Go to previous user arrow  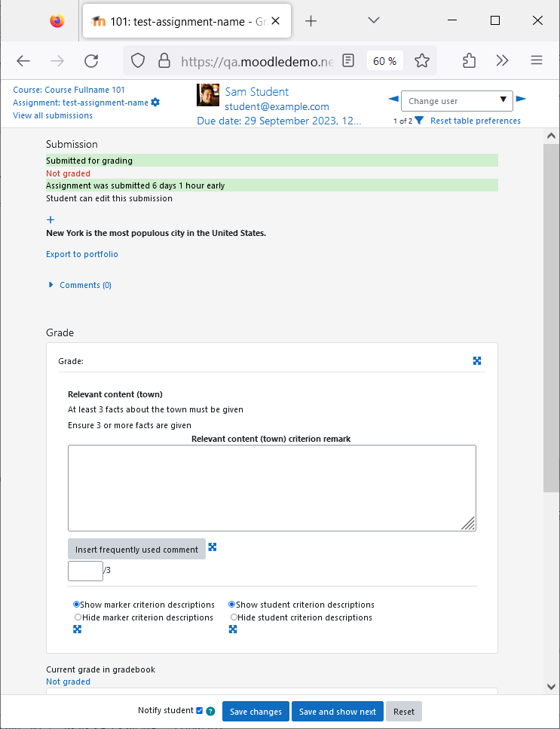[393, 99]
